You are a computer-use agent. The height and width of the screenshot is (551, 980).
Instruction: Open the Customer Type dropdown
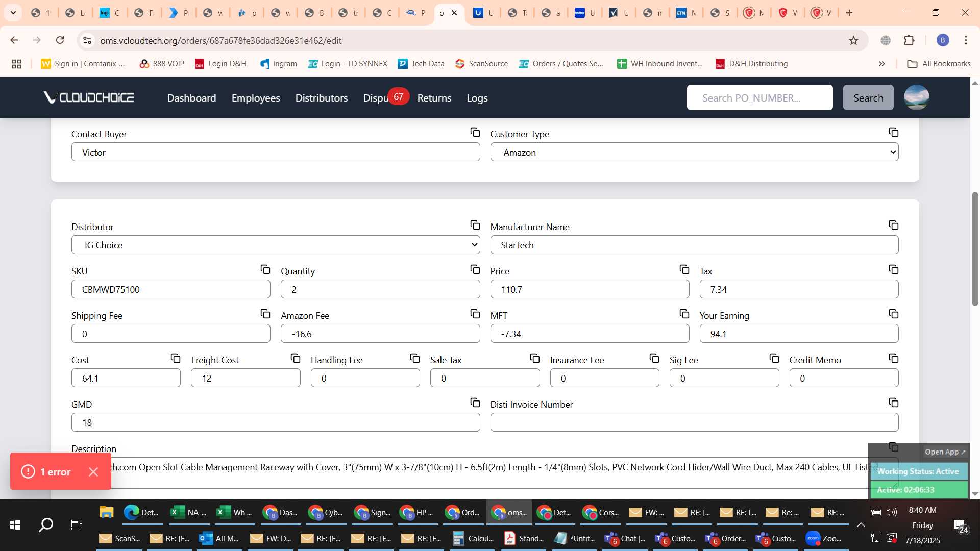coord(694,152)
